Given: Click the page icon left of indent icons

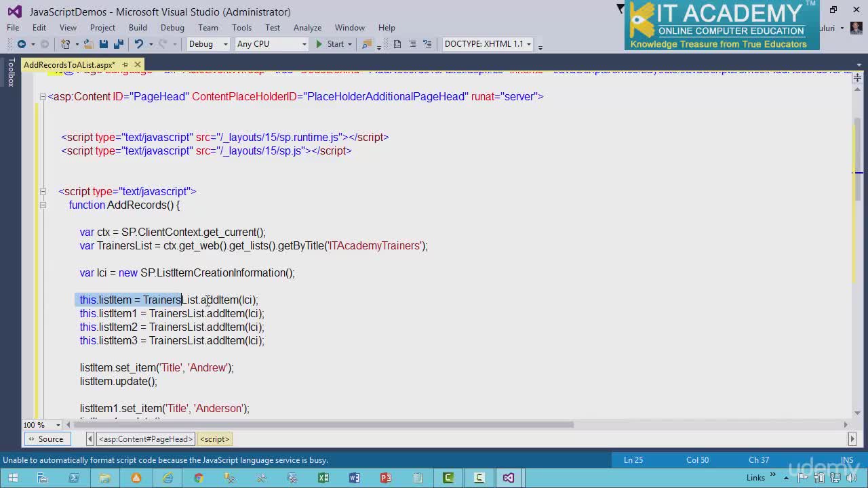Looking at the screenshot, I should click(397, 44).
